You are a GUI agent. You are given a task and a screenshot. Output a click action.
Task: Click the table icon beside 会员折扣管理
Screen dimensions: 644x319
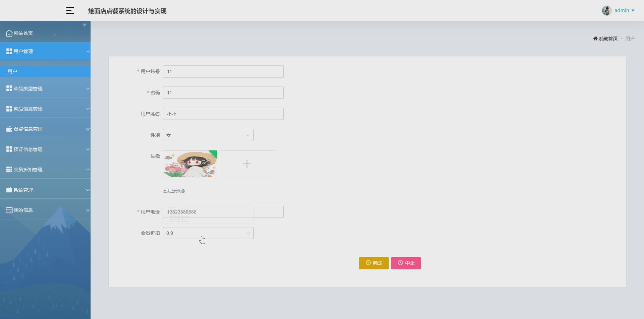point(9,170)
